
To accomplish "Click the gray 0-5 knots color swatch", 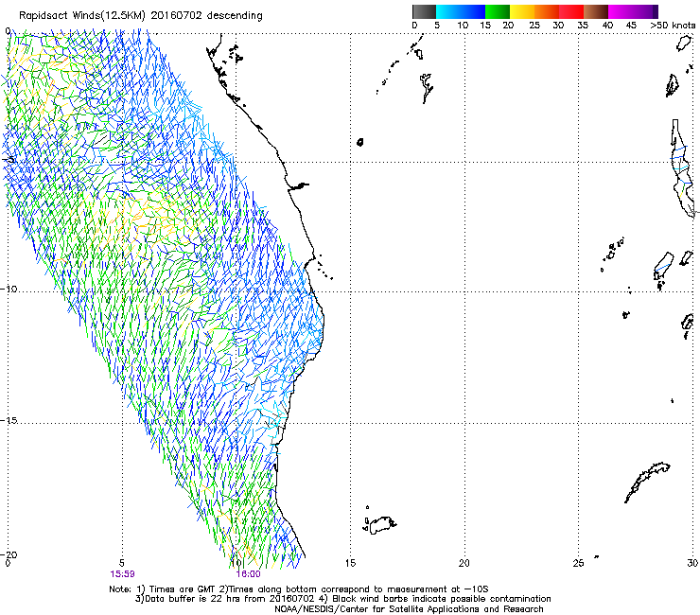I will point(424,11).
